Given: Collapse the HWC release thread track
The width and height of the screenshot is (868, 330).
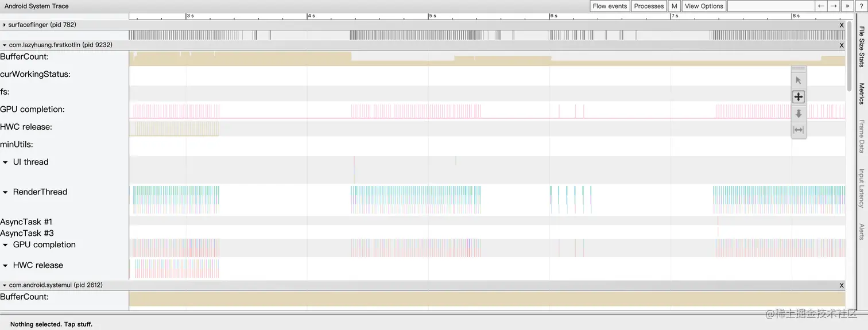Looking at the screenshot, I should click(x=6, y=266).
